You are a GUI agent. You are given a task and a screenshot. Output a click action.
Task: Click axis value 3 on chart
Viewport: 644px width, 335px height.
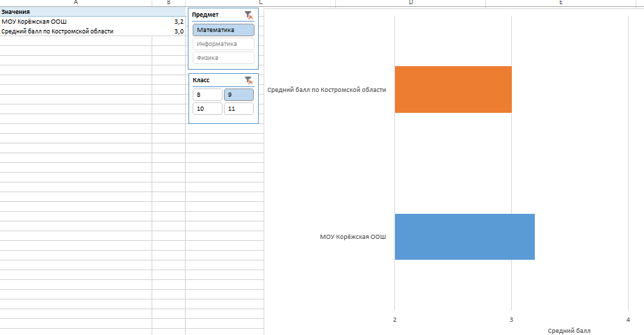pyautogui.click(x=511, y=320)
